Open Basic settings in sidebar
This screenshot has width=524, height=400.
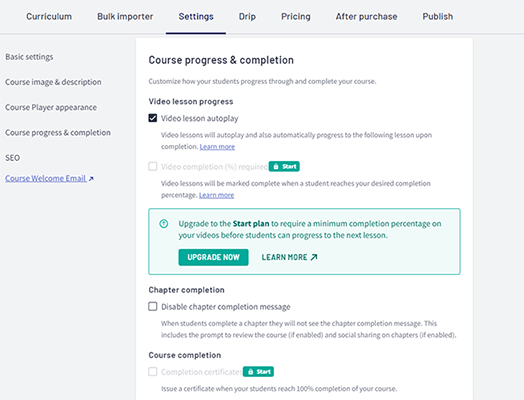[29, 57]
